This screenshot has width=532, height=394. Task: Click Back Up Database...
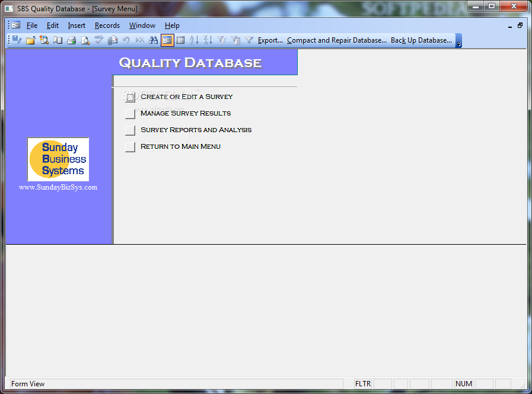click(x=422, y=40)
